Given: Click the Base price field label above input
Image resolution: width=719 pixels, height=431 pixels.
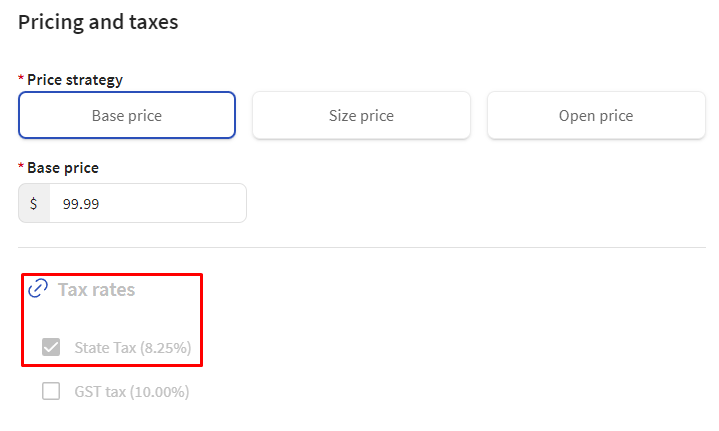Looking at the screenshot, I should coord(63,168).
